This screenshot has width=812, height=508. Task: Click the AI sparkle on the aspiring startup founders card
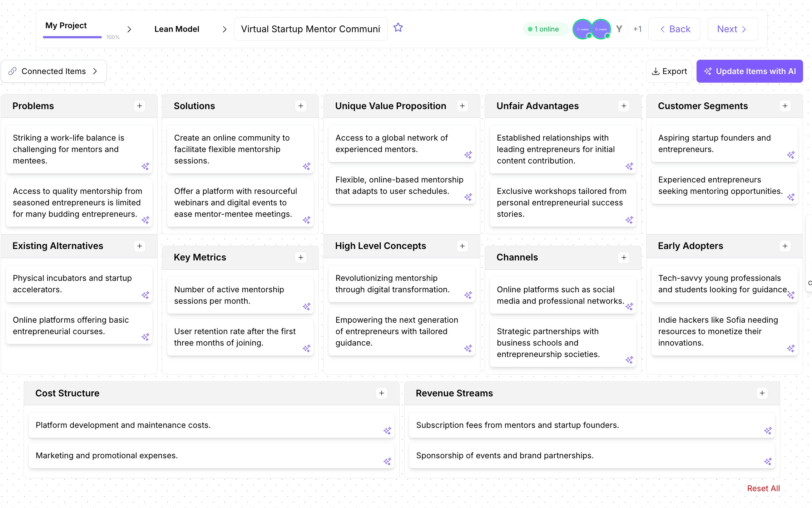[x=791, y=155]
